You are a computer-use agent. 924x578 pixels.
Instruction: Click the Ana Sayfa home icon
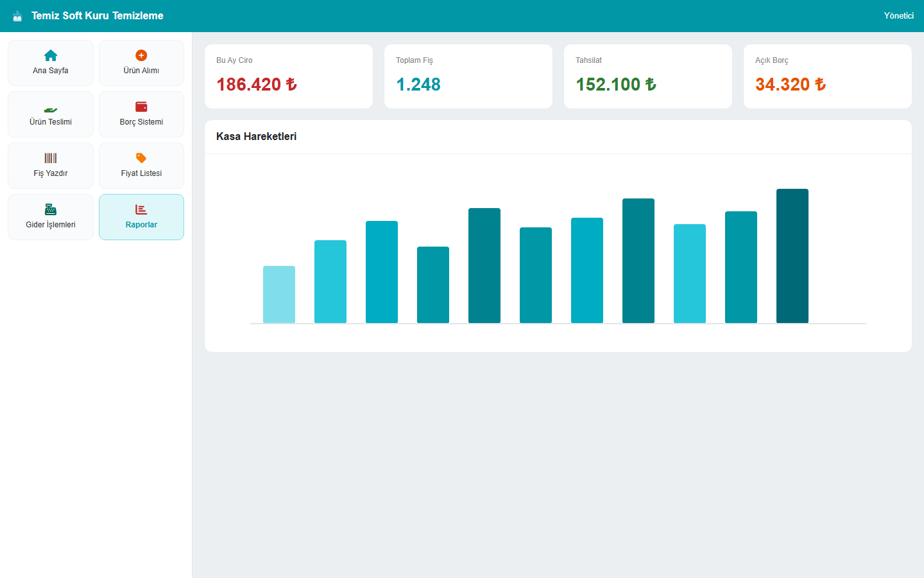(x=51, y=55)
